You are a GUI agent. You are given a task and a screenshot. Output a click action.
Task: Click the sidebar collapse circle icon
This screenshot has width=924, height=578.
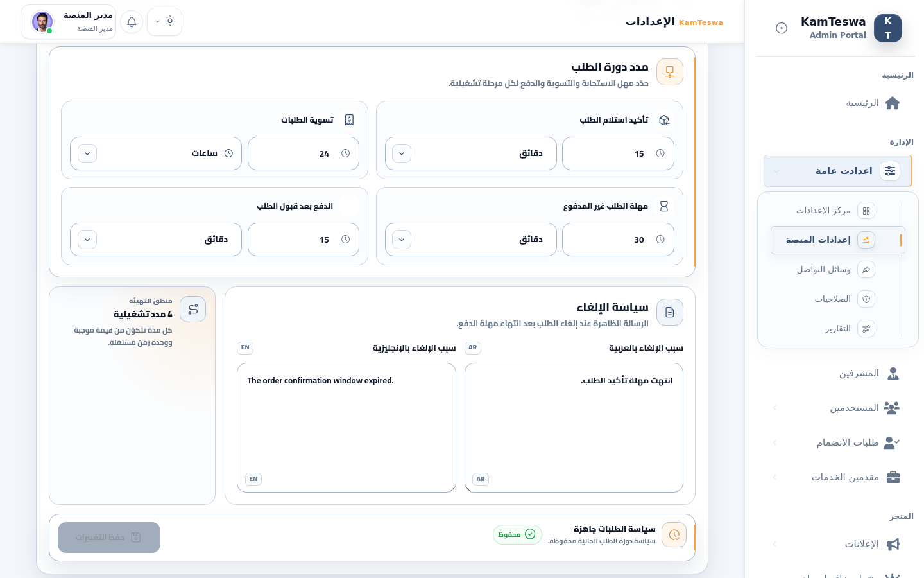click(782, 28)
